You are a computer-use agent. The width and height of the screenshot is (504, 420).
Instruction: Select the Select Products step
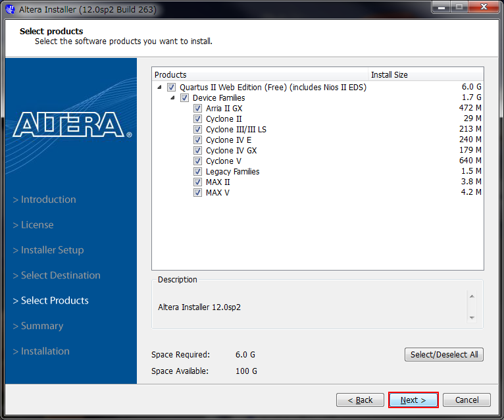(x=51, y=300)
